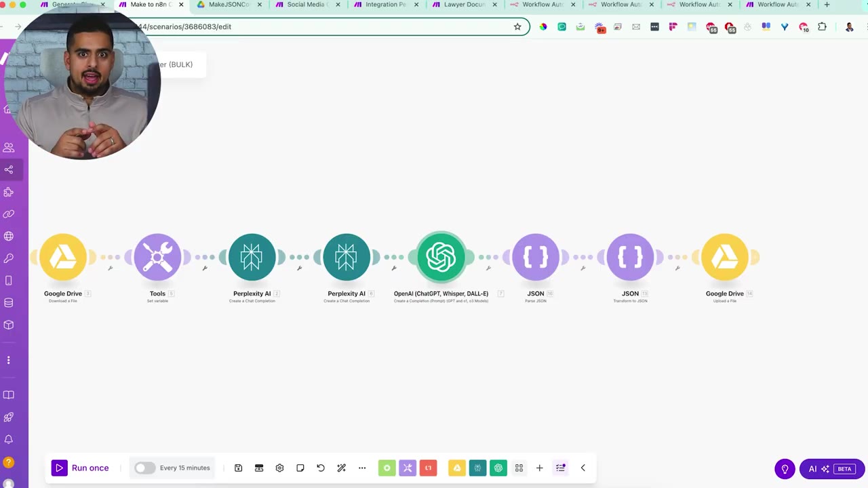Open Scenarios share icon in sidebar
This screenshot has height=488, width=868.
(x=9, y=169)
